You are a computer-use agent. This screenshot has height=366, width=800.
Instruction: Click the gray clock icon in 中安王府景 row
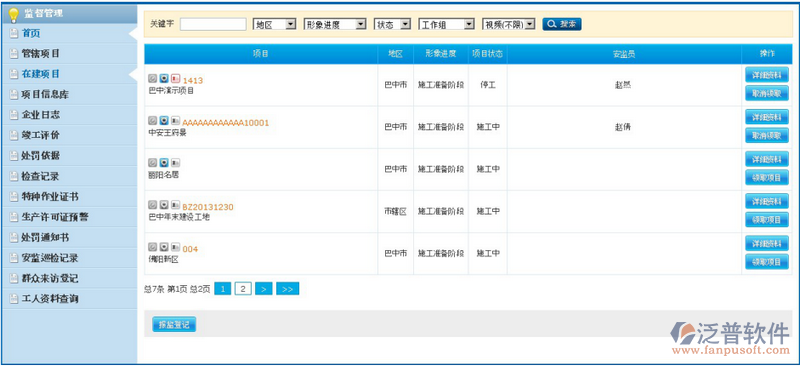pyautogui.click(x=152, y=120)
